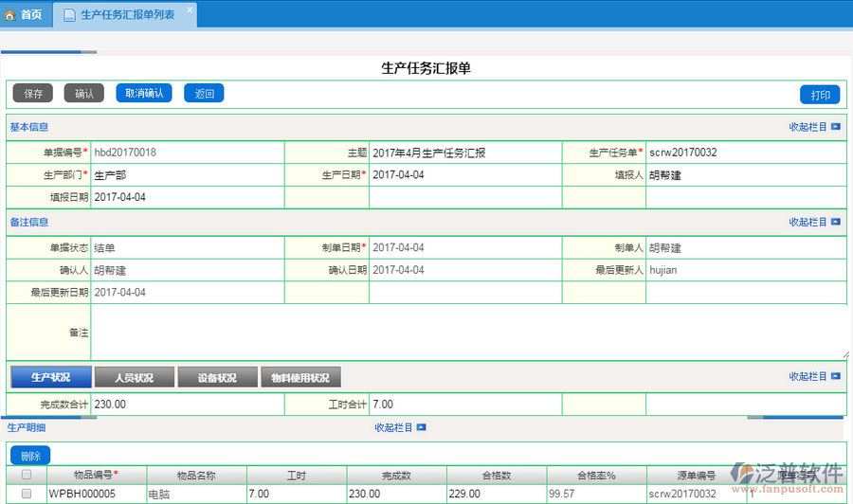Collapse the 备注信息 section via its icon
The height and width of the screenshot is (504, 853).
click(835, 223)
